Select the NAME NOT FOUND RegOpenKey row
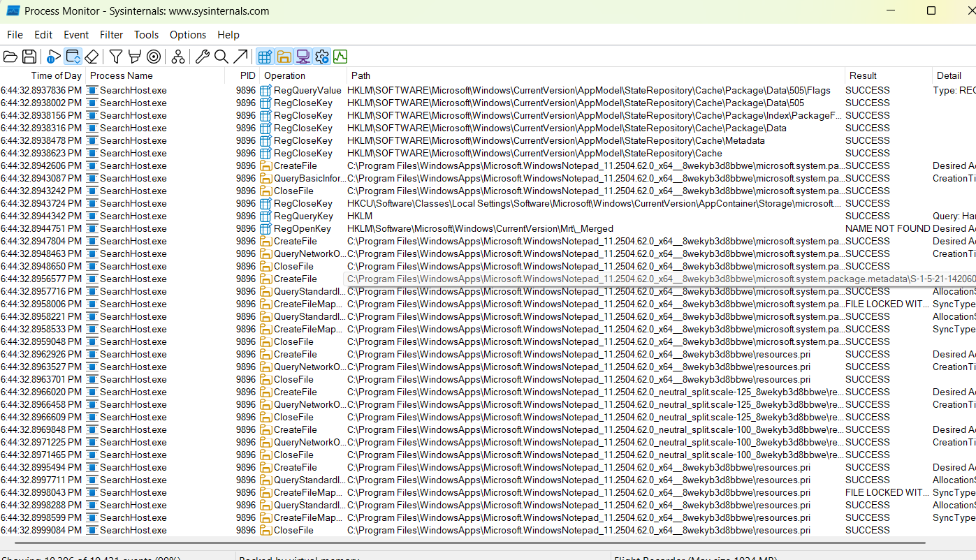976x560 pixels. 419,228
